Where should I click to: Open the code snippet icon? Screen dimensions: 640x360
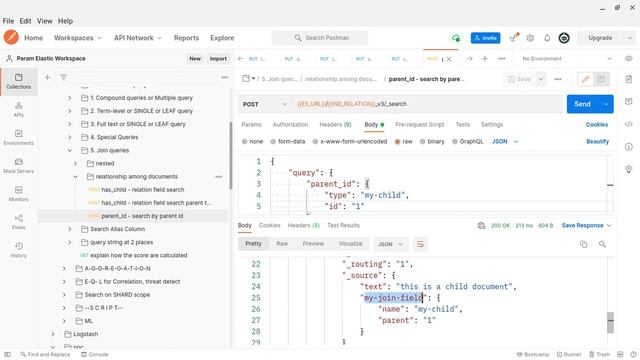629,124
